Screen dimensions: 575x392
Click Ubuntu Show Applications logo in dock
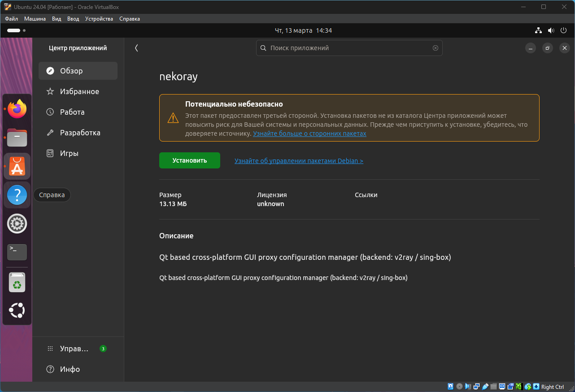17,310
